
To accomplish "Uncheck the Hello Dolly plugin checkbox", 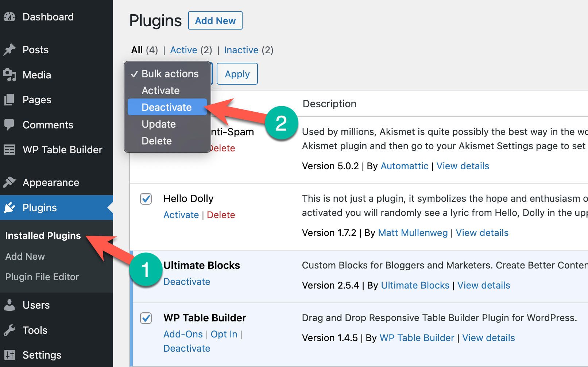I will click(x=146, y=199).
